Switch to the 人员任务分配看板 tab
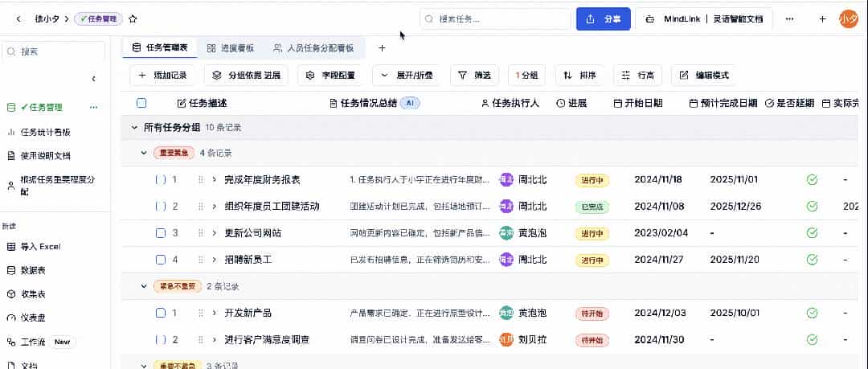 (313, 48)
